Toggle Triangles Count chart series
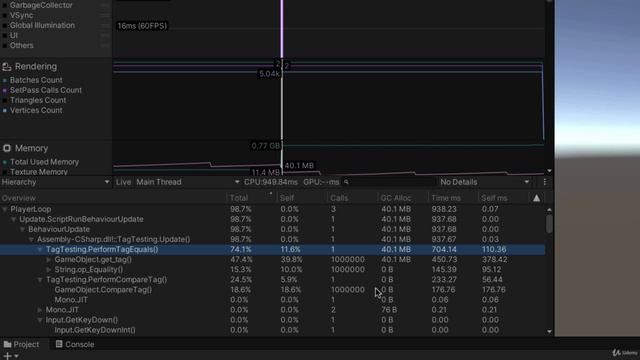Screen dimensions: 640x360 [4, 100]
